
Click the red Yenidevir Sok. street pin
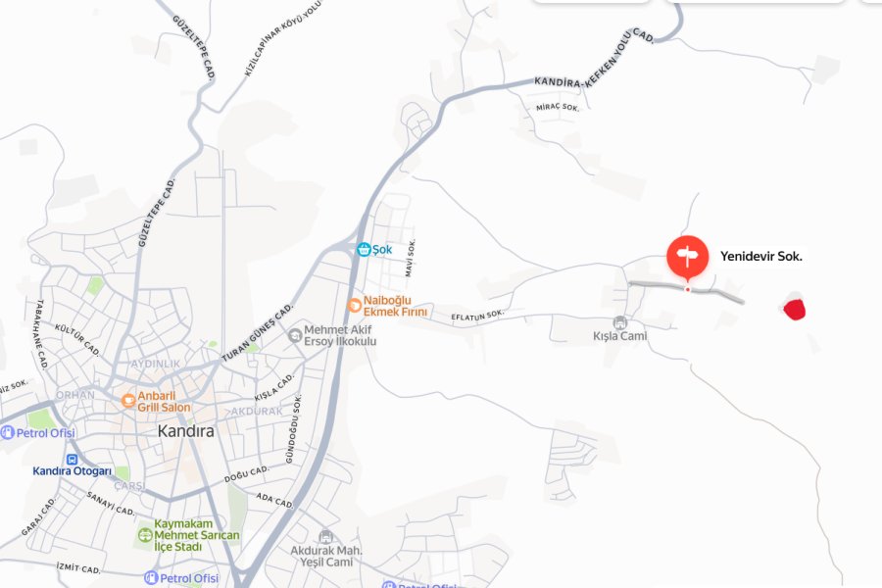pyautogui.click(x=687, y=257)
